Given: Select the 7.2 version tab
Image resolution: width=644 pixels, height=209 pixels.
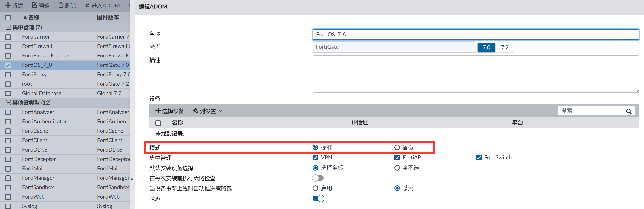Looking at the screenshot, I should pyautogui.click(x=505, y=48).
